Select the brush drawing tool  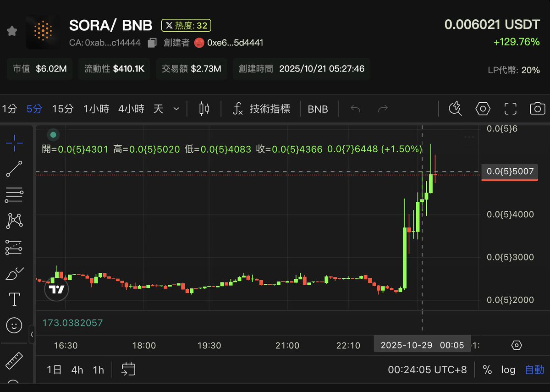tap(14, 274)
